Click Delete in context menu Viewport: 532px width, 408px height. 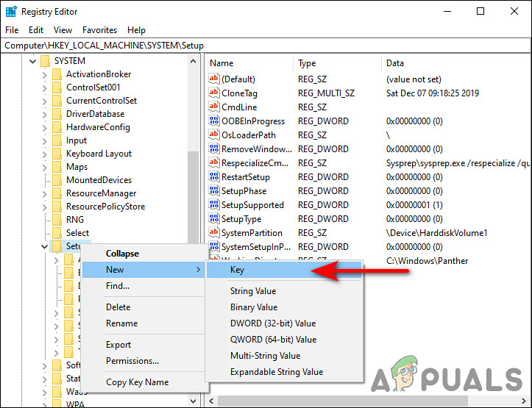(x=143, y=307)
